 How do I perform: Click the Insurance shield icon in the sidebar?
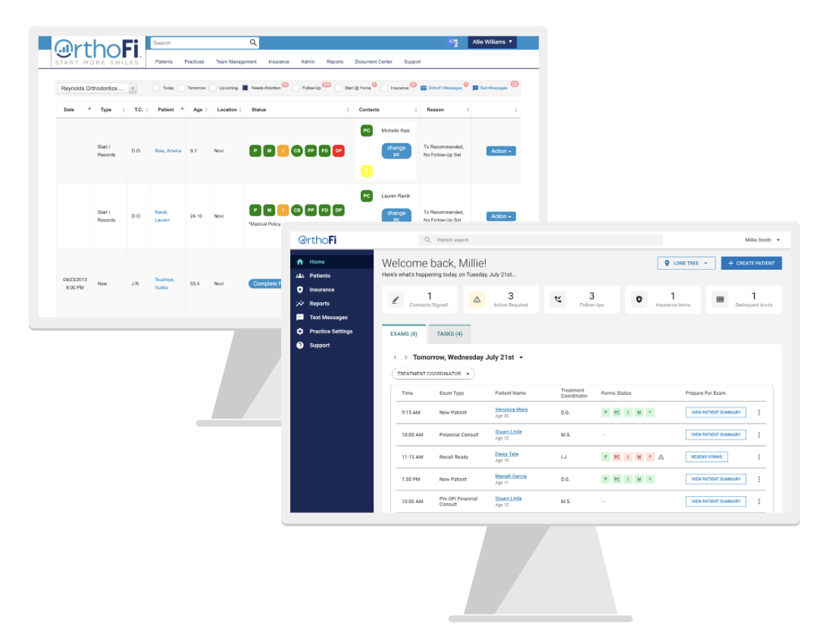coord(300,289)
